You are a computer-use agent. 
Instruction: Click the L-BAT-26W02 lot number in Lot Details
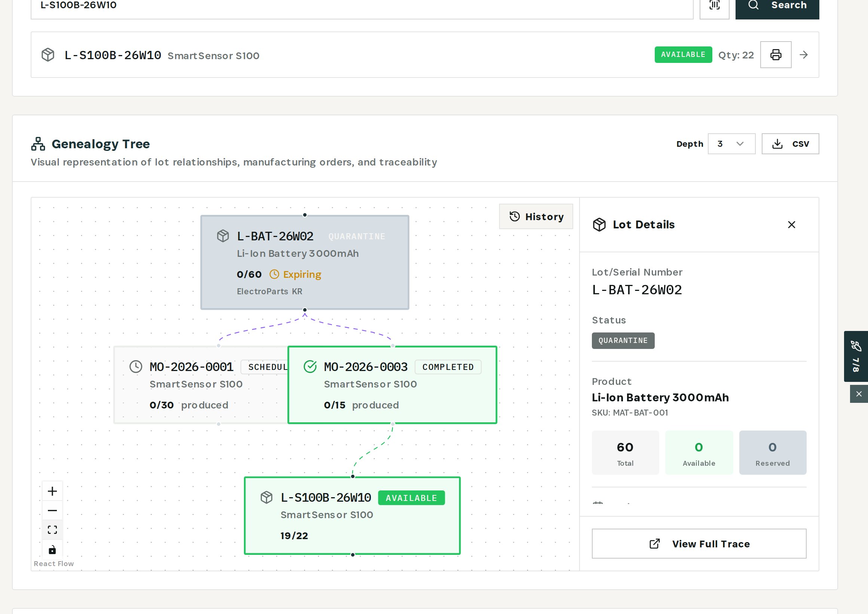click(637, 290)
